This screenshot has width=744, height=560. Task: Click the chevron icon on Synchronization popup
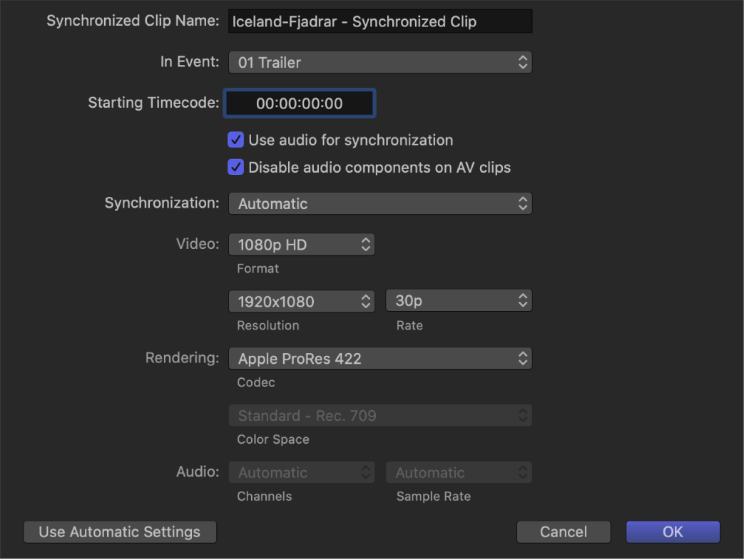pos(523,203)
